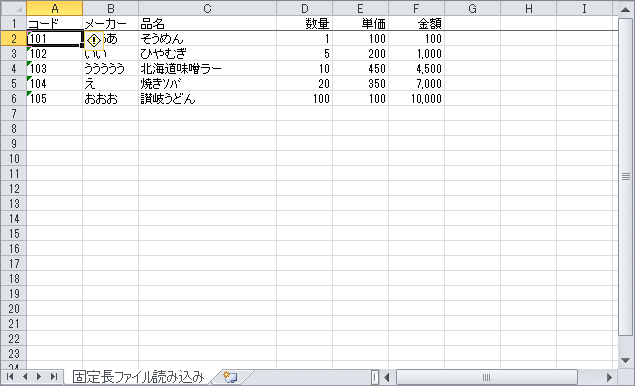
Task: Select amount cell 1,000
Action: coord(416,53)
